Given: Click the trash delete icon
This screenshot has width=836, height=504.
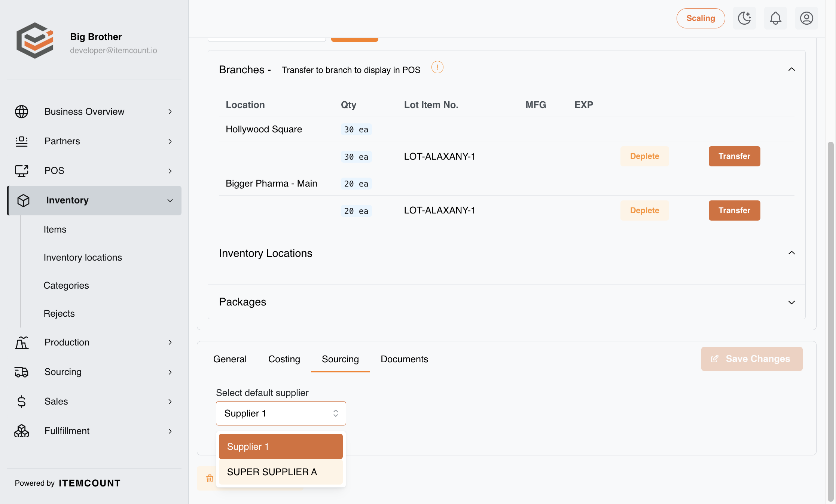Looking at the screenshot, I should pyautogui.click(x=210, y=478).
